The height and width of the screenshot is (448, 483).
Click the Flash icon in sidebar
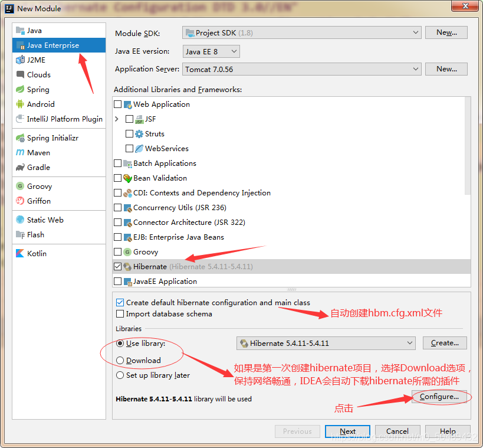click(x=20, y=235)
